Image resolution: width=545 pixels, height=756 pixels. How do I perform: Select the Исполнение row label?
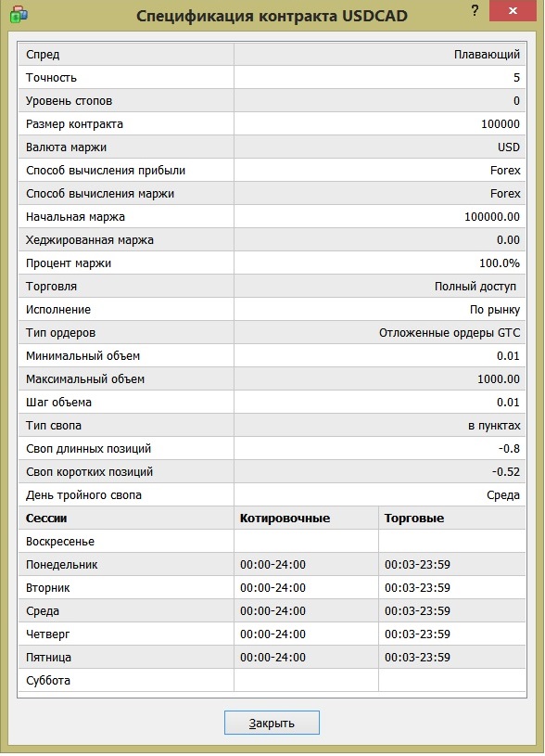pyautogui.click(x=58, y=310)
